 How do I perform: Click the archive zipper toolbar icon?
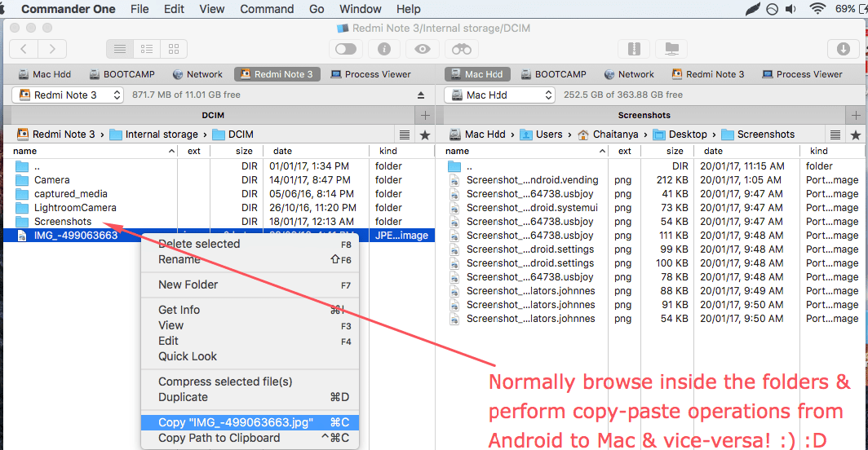(634, 49)
